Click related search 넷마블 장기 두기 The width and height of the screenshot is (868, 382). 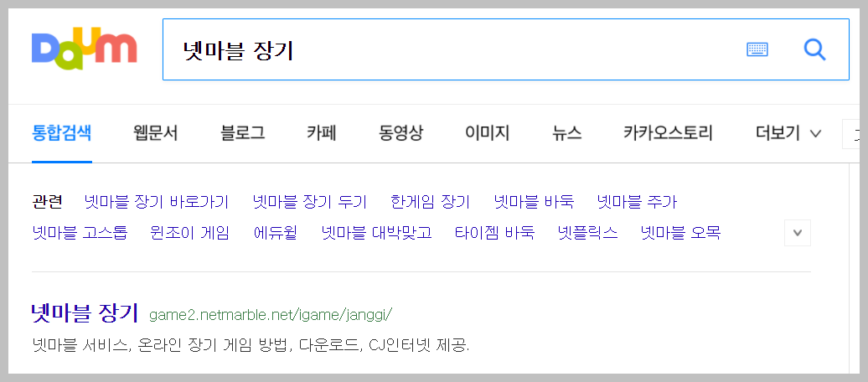coord(309,202)
